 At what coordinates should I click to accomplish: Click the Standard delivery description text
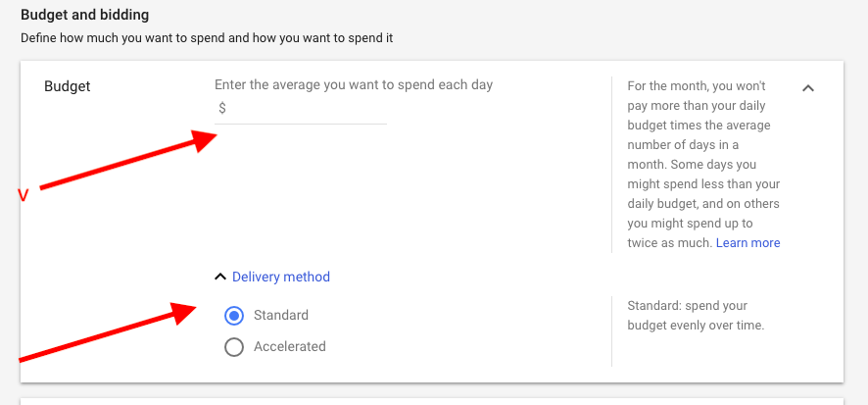click(x=696, y=316)
